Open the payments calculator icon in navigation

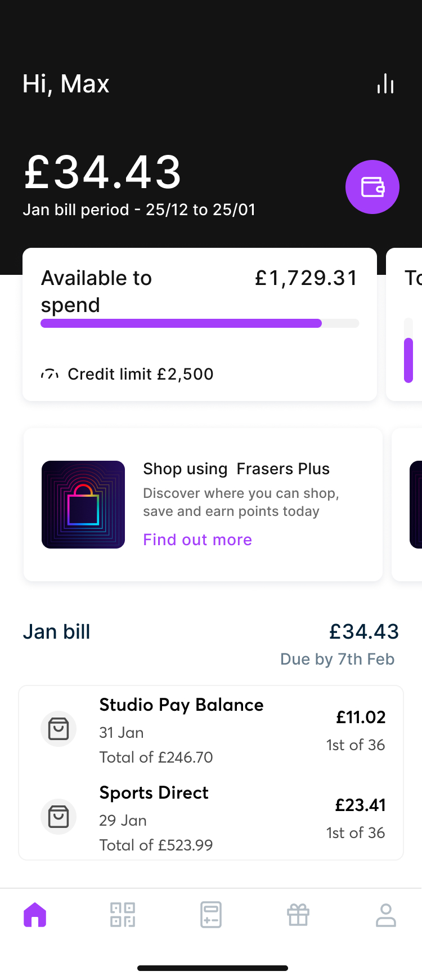210,915
